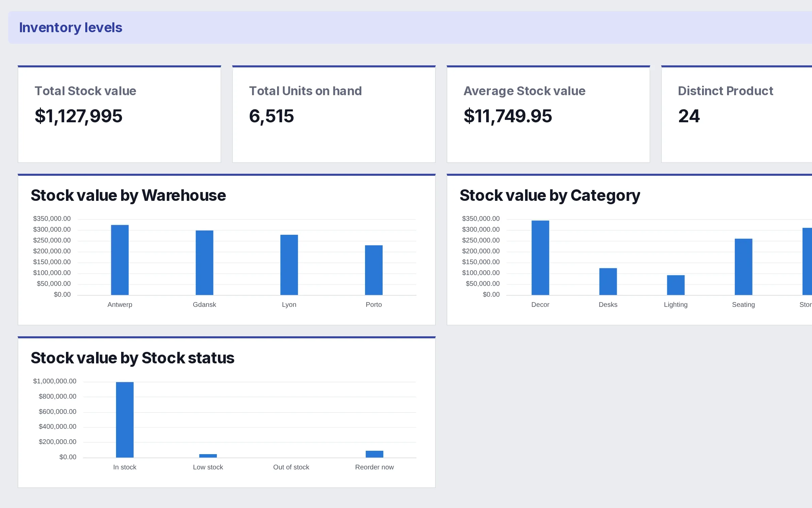Select the Decor bar in Category chart
This screenshot has height=508, width=812.
point(540,258)
